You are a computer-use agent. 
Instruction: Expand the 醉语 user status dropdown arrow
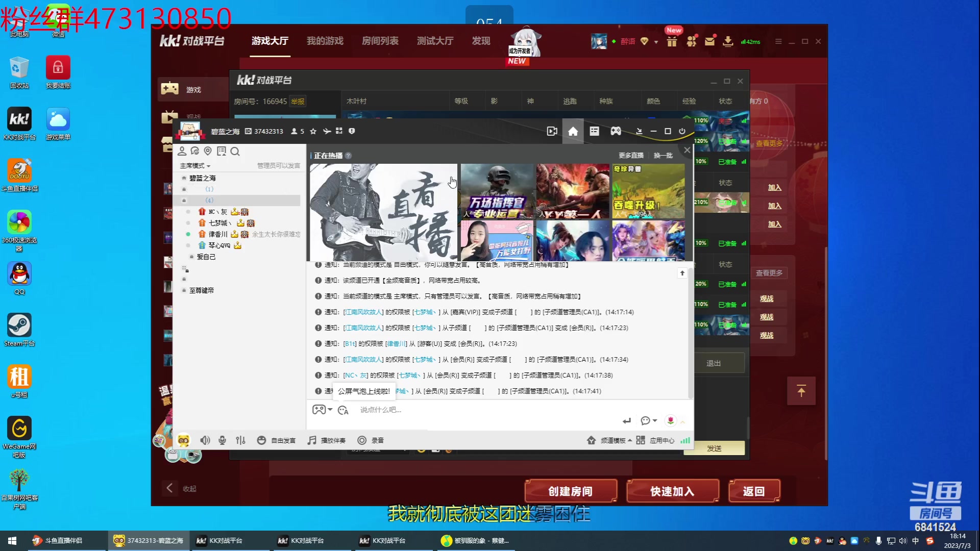tap(656, 42)
